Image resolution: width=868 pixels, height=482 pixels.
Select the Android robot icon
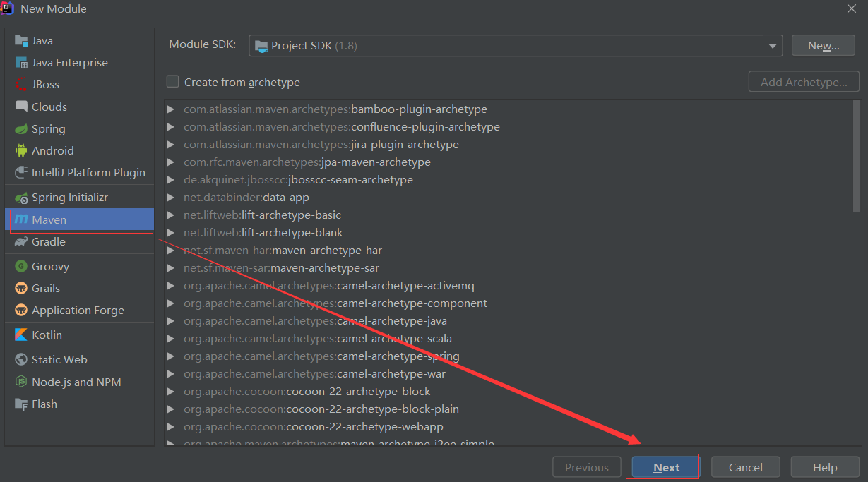pos(20,151)
